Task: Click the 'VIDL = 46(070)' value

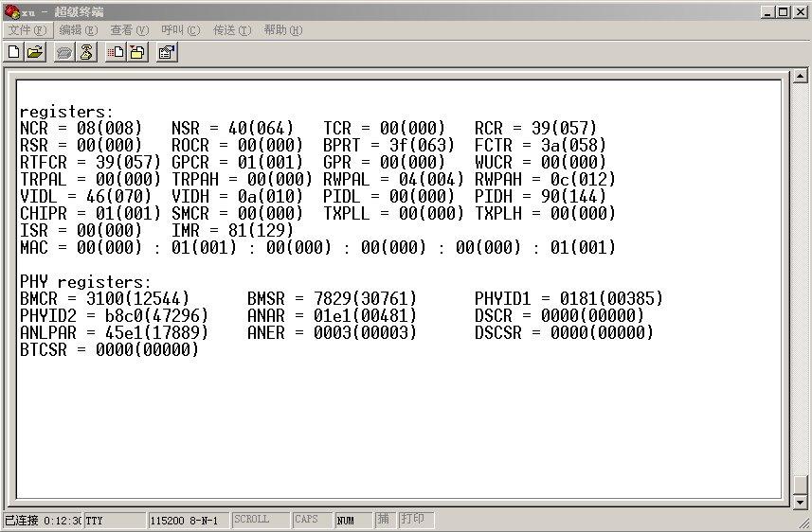Action: coord(85,197)
